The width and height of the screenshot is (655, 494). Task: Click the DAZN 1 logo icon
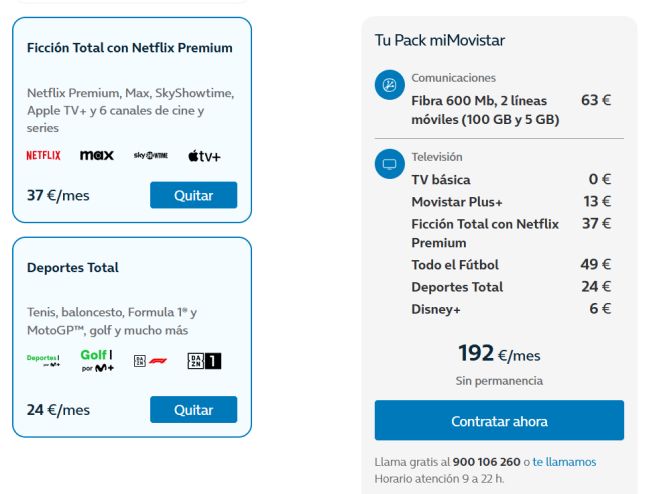pos(204,361)
